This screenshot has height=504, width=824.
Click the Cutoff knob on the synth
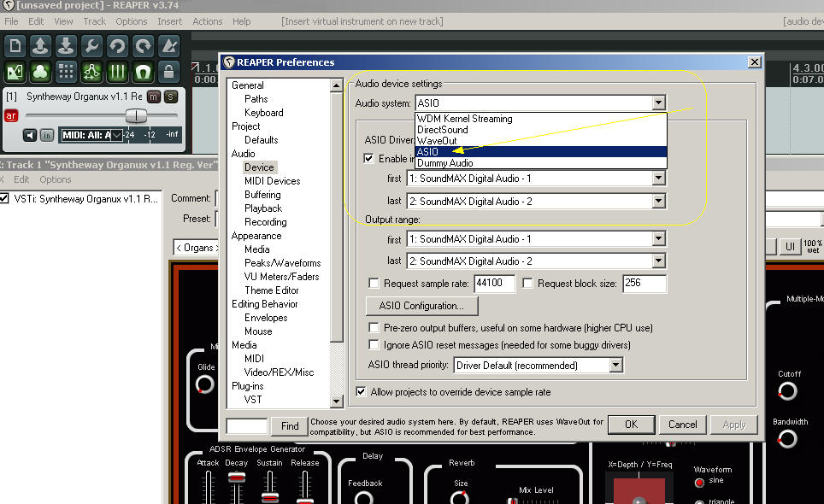[787, 391]
